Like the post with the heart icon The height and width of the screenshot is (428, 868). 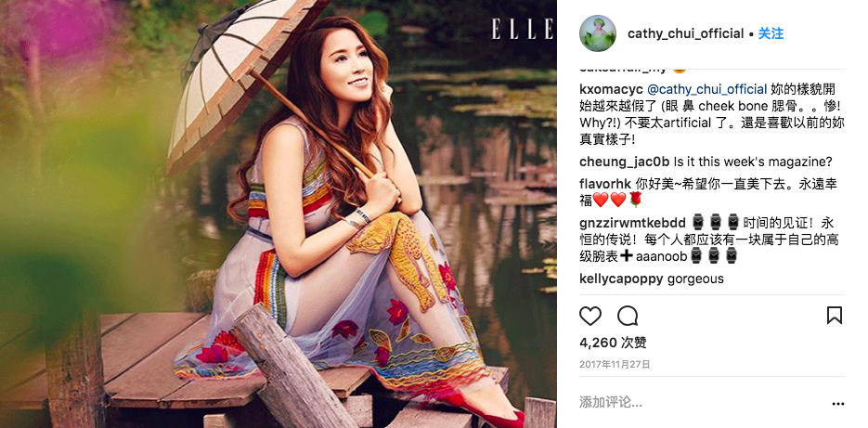[590, 317]
